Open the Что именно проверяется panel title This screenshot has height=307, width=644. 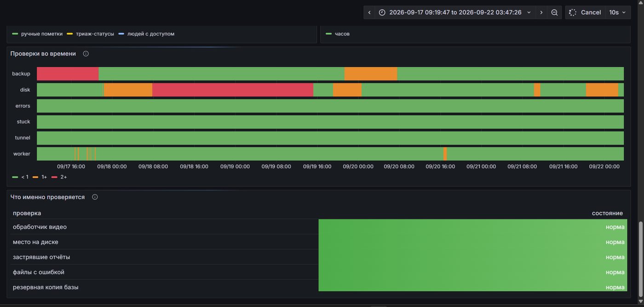(x=47, y=197)
